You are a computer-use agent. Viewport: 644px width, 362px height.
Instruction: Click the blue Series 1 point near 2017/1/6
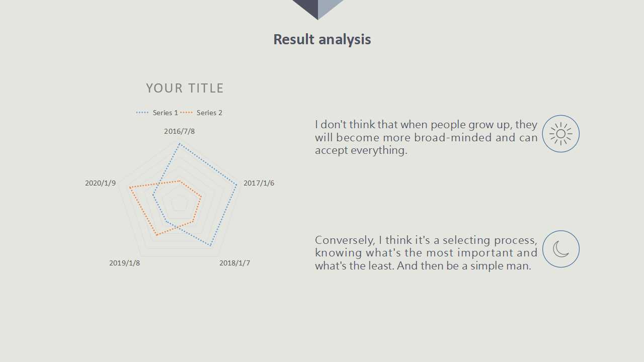click(236, 185)
